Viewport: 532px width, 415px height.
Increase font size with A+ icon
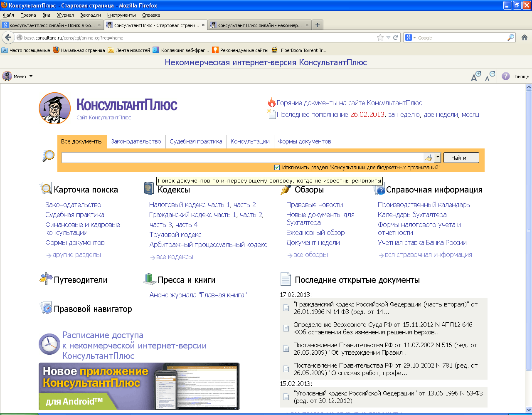tap(476, 76)
